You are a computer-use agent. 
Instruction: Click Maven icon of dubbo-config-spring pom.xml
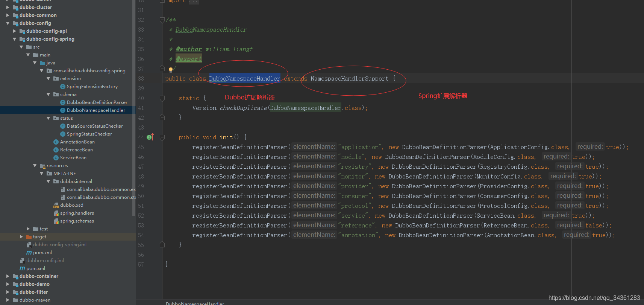[29, 253]
